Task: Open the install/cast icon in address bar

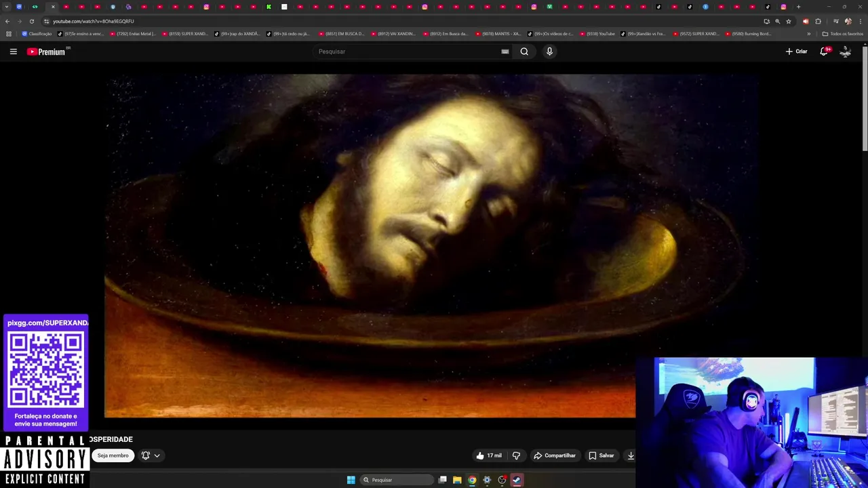Action: [x=766, y=21]
